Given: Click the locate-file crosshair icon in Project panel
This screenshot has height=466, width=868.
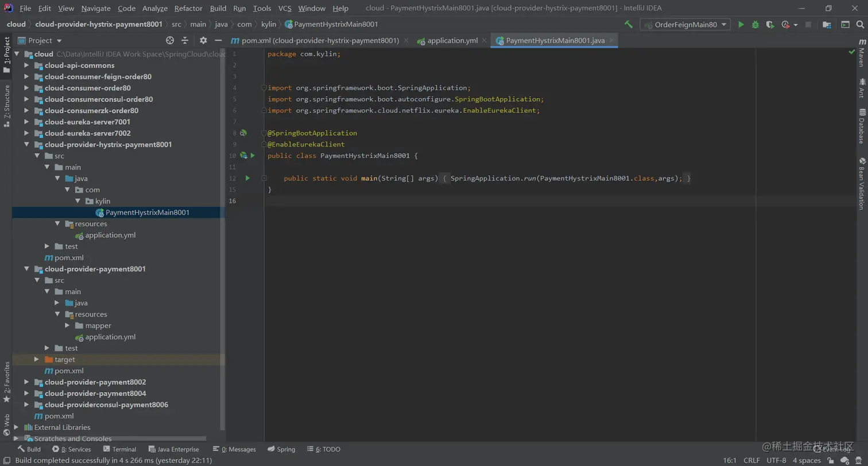Looking at the screenshot, I should point(170,41).
